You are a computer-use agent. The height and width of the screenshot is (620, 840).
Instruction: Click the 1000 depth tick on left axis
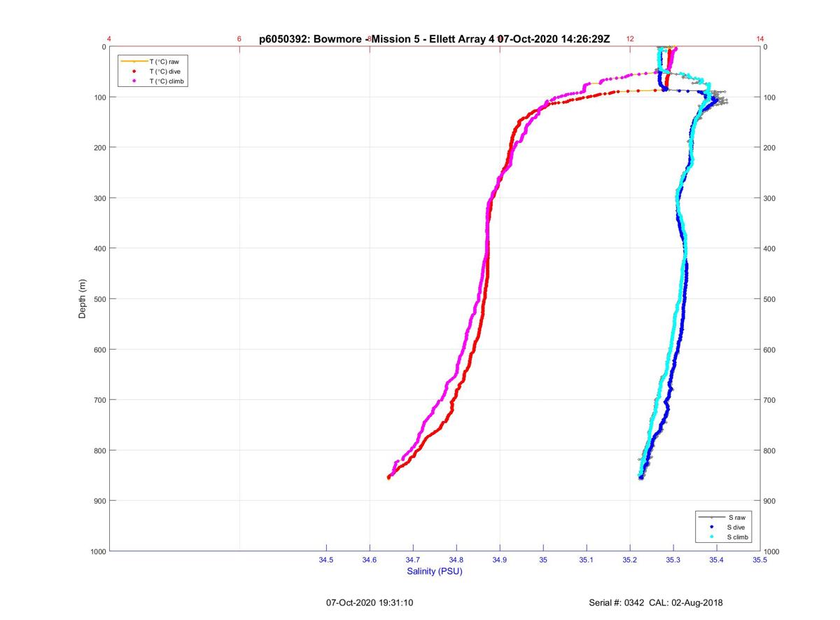tap(97, 551)
